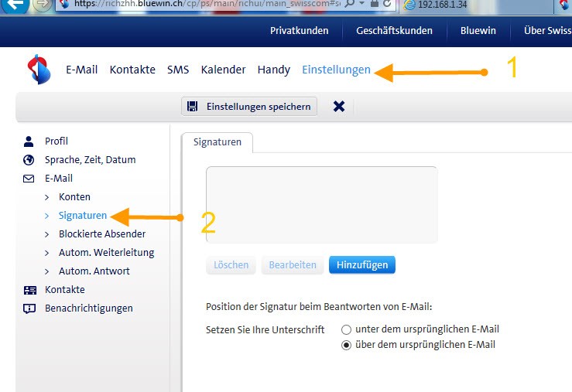Image resolution: width=572 pixels, height=392 pixels.
Task: Open the E-Mail top navigation item
Action: (82, 70)
